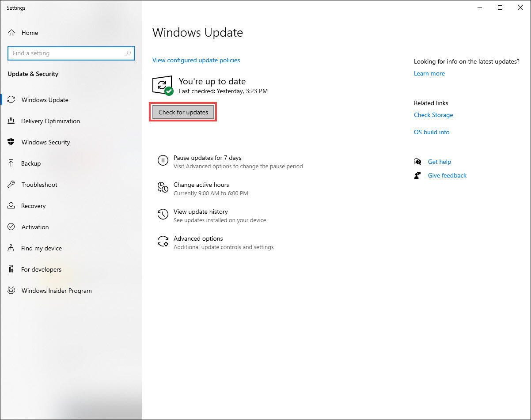
Task: Click the Windows Update page heading
Action: tap(197, 33)
